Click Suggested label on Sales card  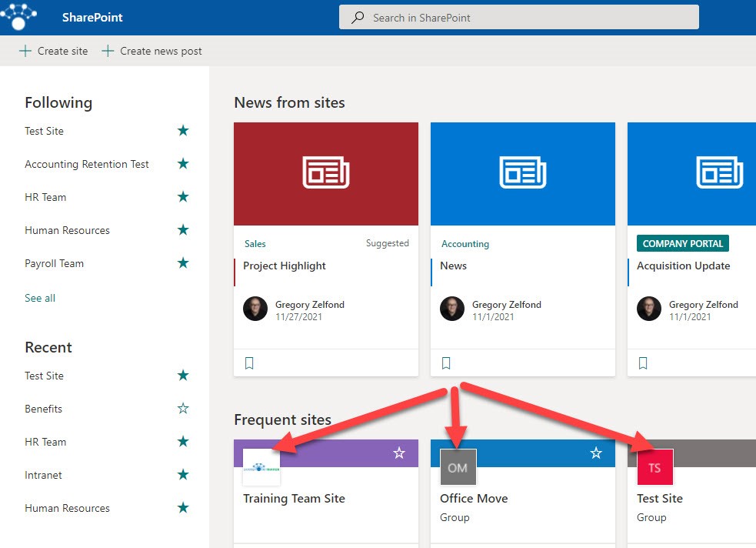[387, 243]
